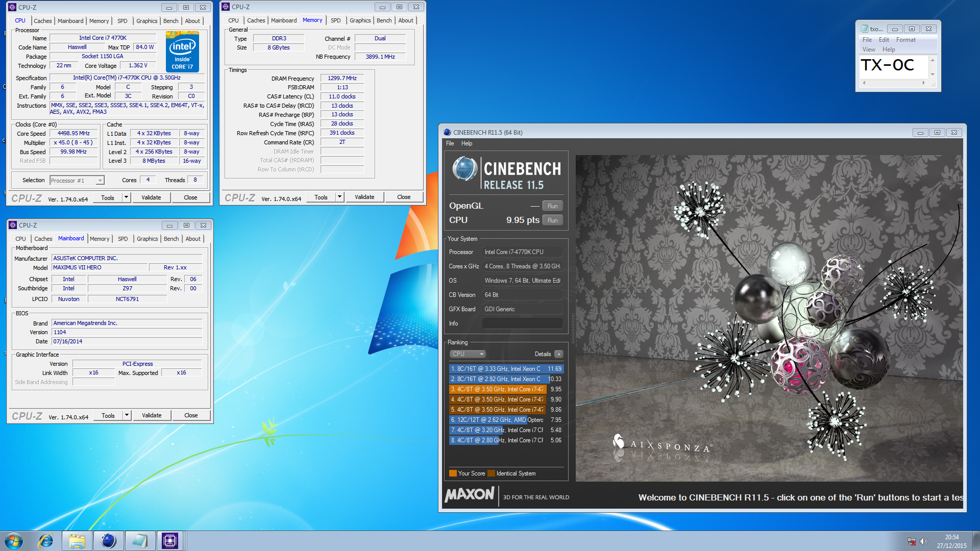Screen dimensions: 980x551
Task: Open Cinebench Help menu
Action: 467,143
